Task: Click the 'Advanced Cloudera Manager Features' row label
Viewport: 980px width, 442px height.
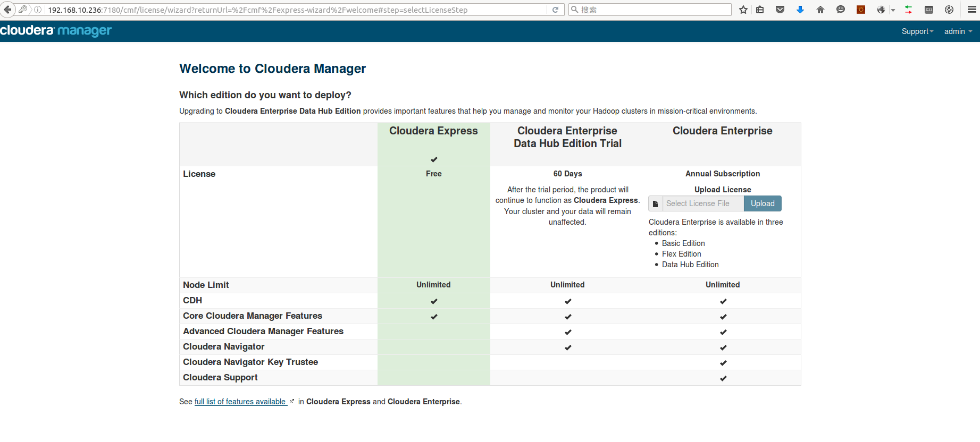Action: pyautogui.click(x=263, y=331)
